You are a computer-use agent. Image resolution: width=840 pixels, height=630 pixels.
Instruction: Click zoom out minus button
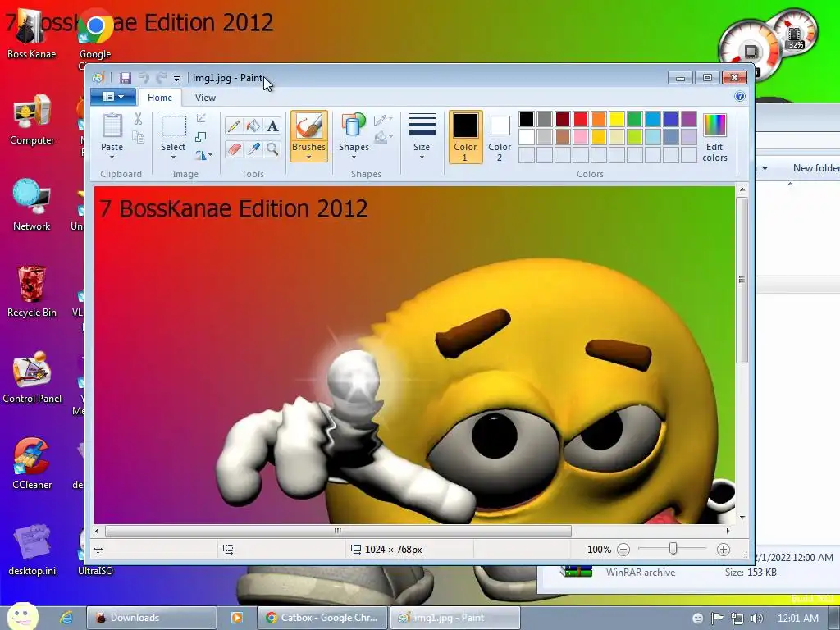click(623, 549)
